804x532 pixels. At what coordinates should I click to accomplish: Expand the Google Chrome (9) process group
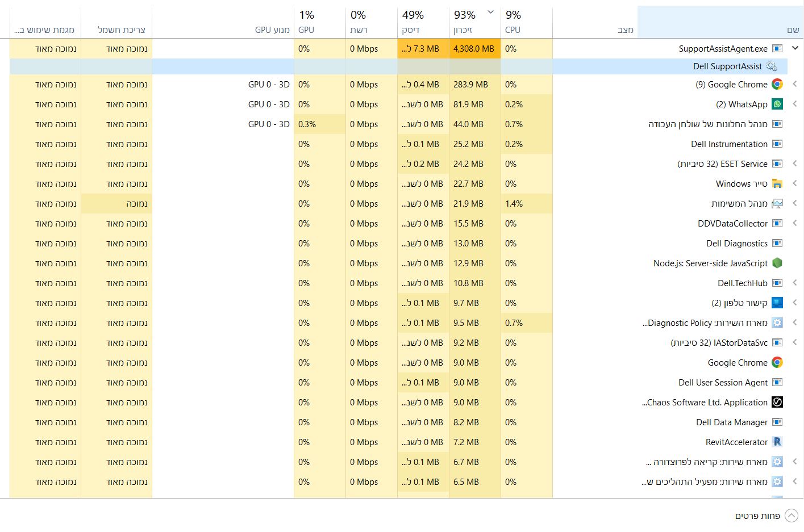pyautogui.click(x=795, y=85)
